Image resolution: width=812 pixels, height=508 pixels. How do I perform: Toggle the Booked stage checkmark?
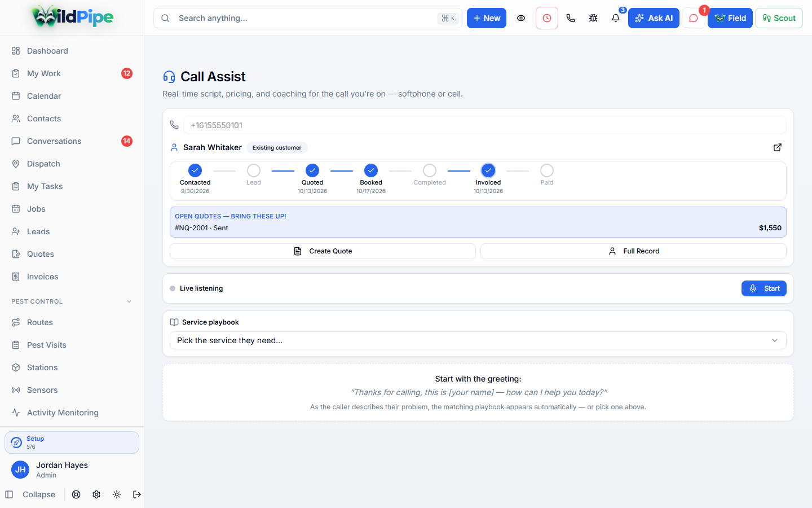tap(371, 170)
